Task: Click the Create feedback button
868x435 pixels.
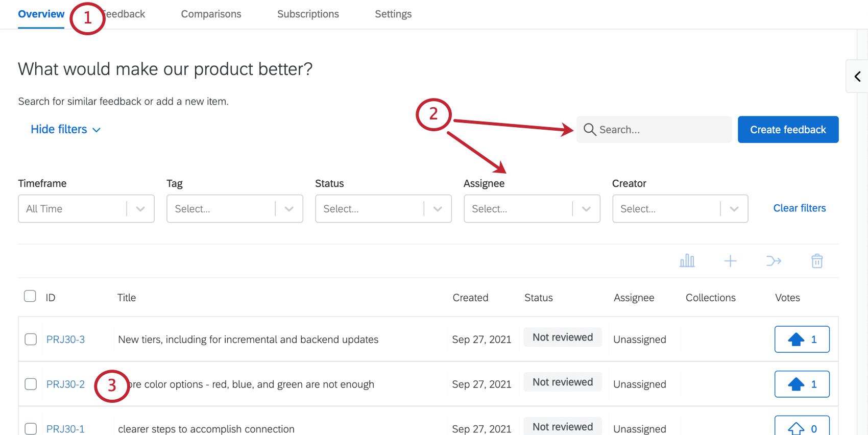Action: click(x=788, y=130)
